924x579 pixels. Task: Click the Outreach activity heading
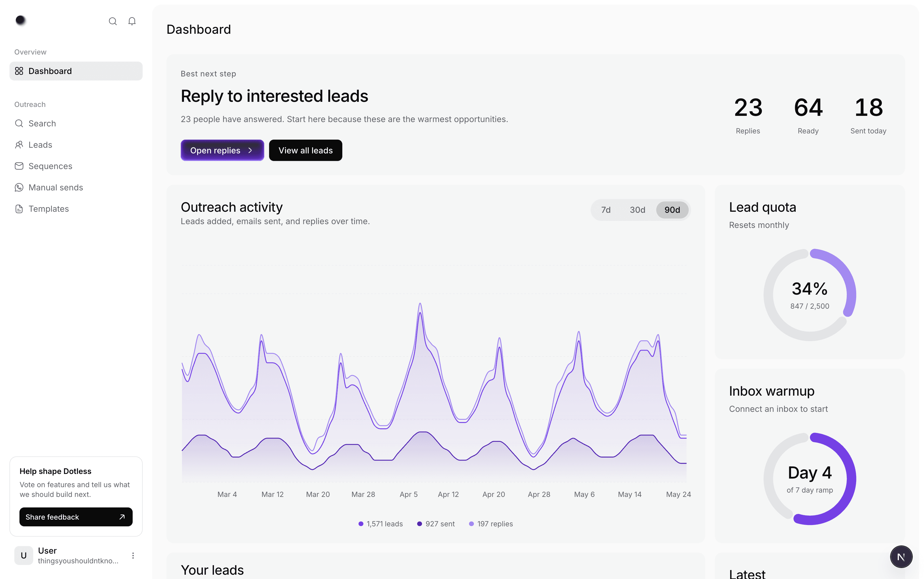point(232,207)
